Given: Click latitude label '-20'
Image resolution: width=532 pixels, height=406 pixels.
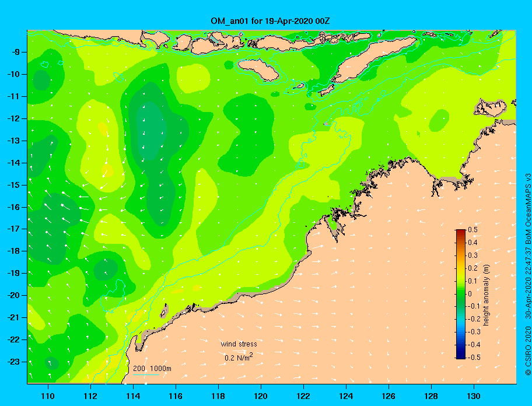Looking at the screenshot, I should pos(13,295).
